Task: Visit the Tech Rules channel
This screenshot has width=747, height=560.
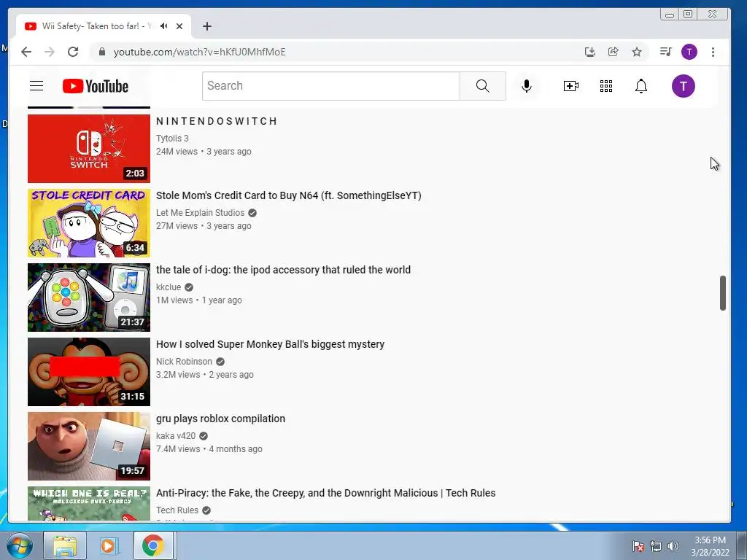Action: [177, 510]
